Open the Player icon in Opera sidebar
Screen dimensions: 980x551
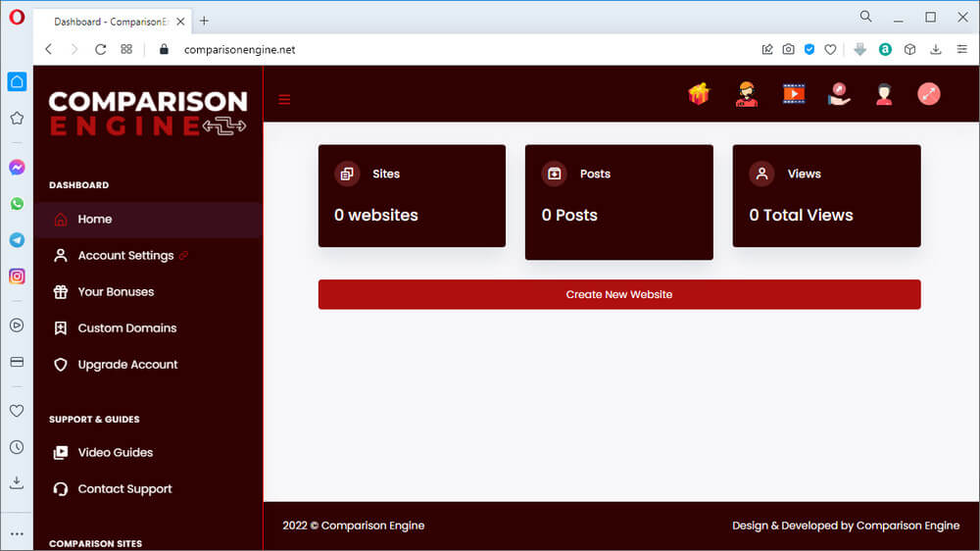pyautogui.click(x=17, y=326)
